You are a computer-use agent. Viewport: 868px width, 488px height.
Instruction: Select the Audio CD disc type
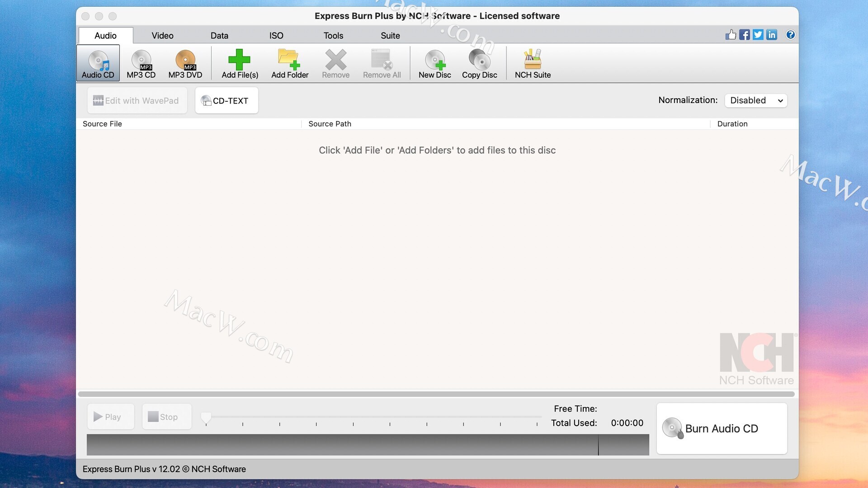[x=98, y=64]
